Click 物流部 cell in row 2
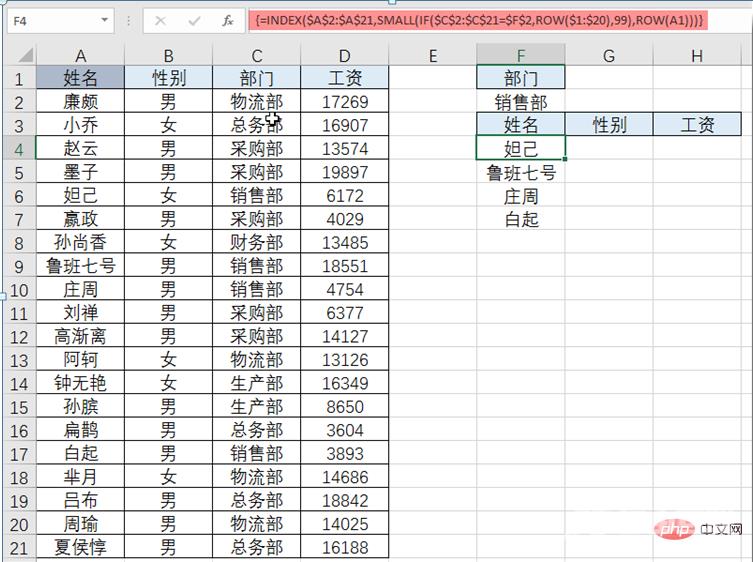 point(256,101)
